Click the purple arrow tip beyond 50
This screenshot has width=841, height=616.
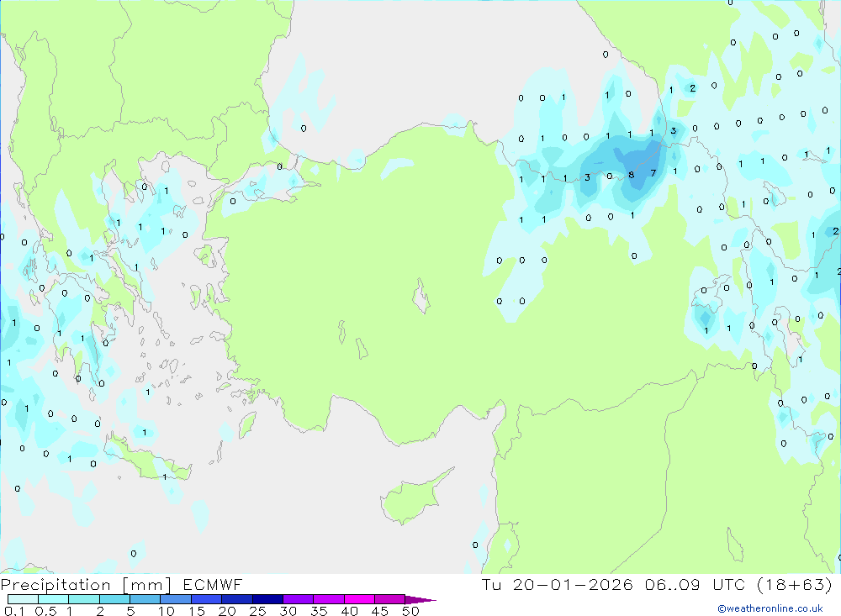[420, 599]
